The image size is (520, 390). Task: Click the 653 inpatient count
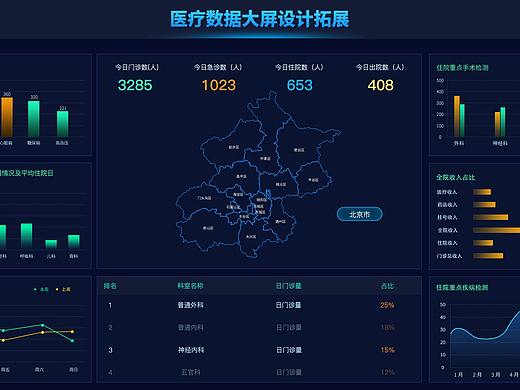(300, 85)
